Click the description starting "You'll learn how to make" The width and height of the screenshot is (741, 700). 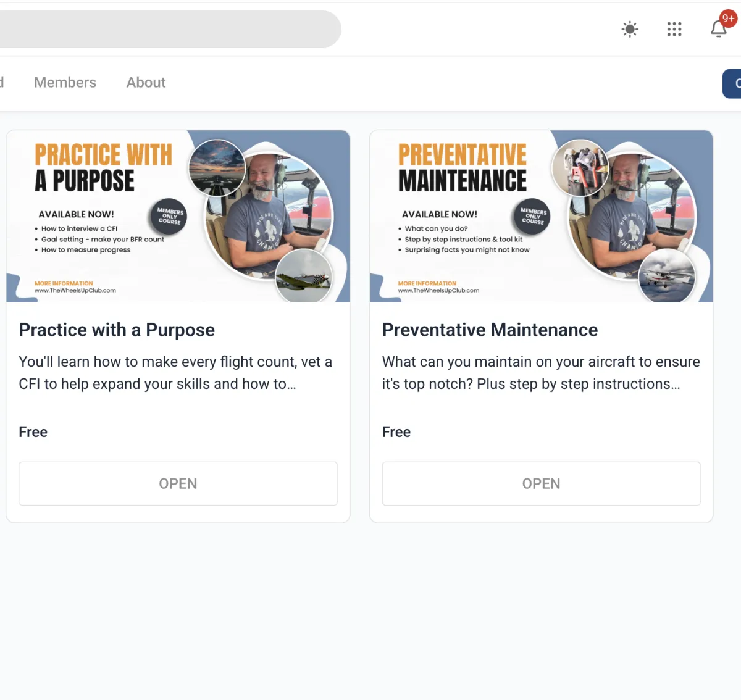tap(175, 373)
